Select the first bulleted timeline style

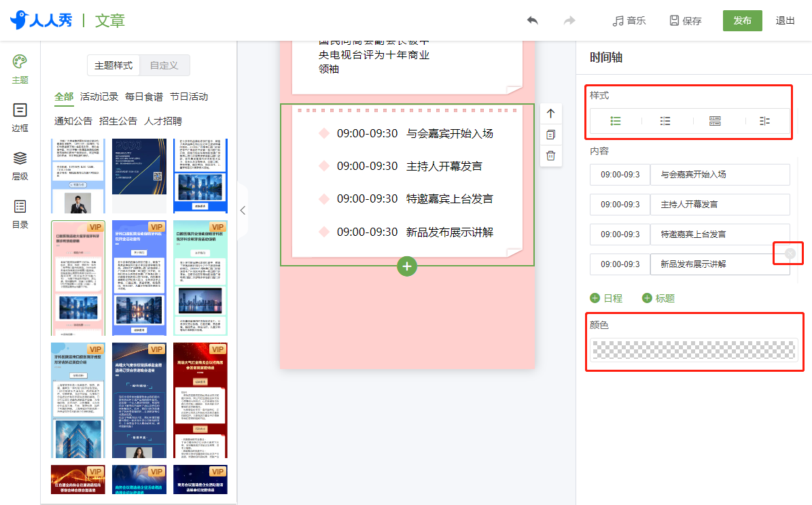615,121
